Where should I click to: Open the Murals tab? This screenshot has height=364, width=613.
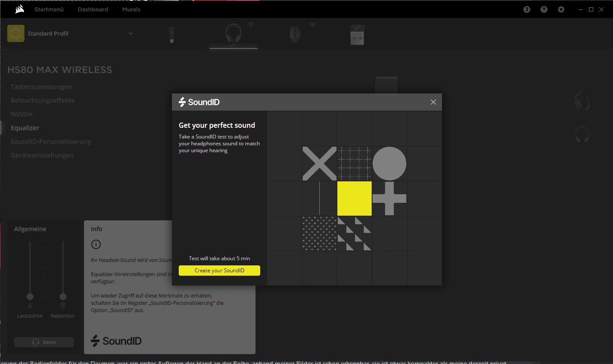point(131,9)
